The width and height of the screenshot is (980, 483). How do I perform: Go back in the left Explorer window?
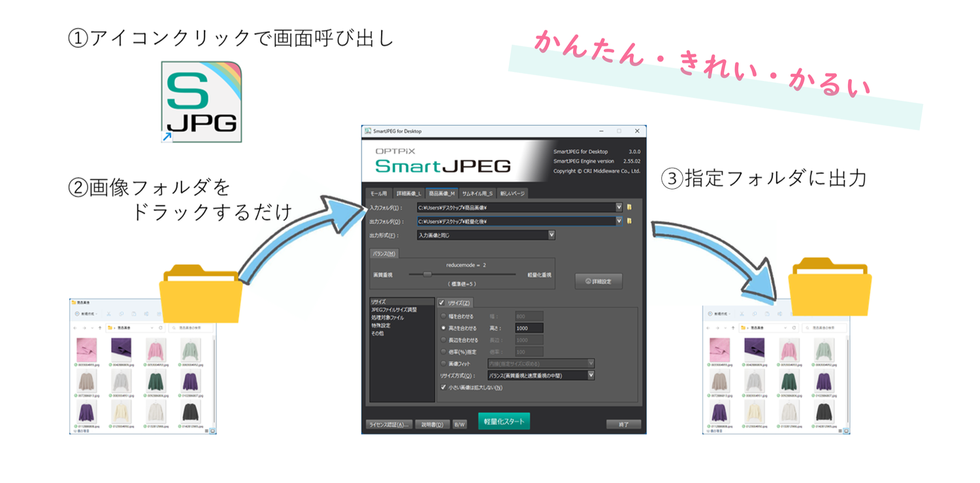75,328
